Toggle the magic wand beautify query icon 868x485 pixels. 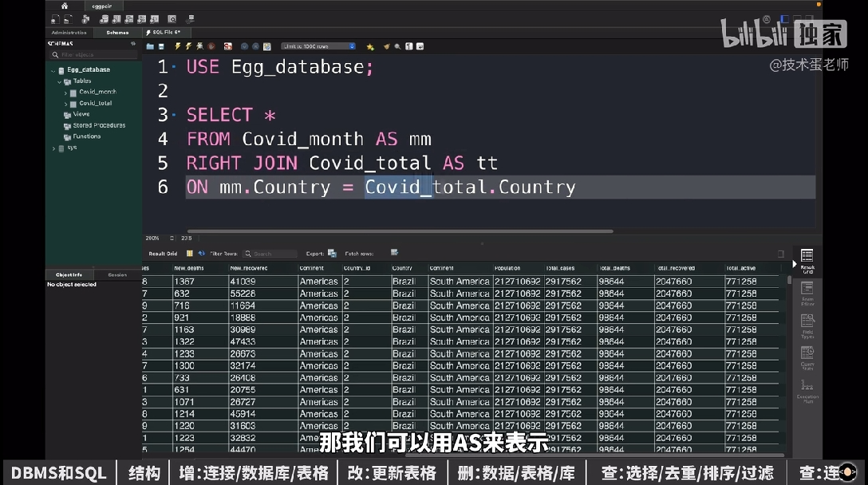(x=386, y=45)
